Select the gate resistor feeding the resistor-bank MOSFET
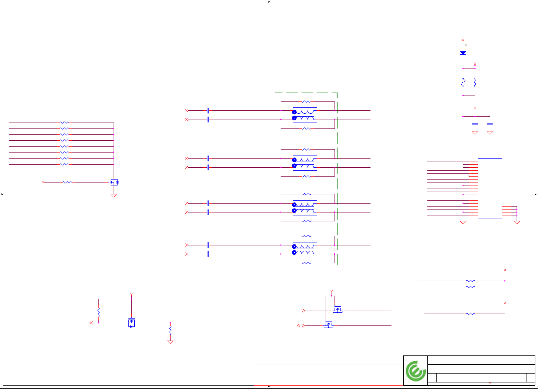The height and width of the screenshot is (392, 538). pos(67,182)
